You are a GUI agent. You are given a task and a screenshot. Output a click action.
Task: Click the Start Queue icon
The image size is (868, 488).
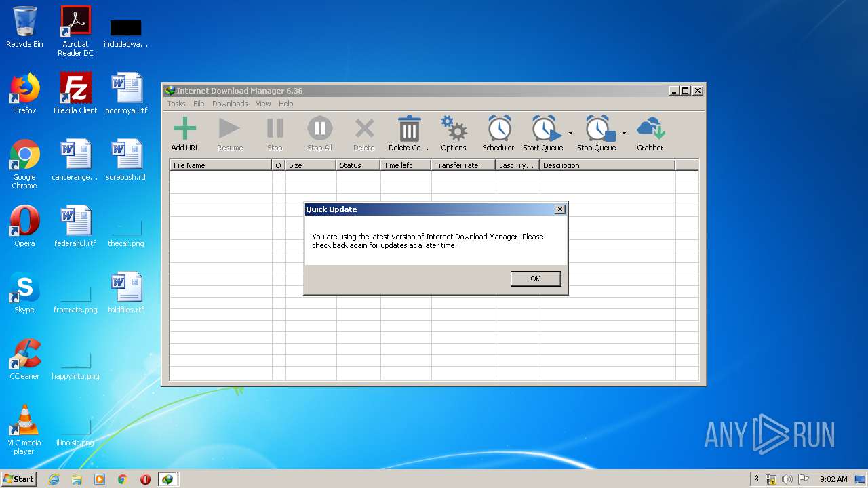tap(545, 129)
